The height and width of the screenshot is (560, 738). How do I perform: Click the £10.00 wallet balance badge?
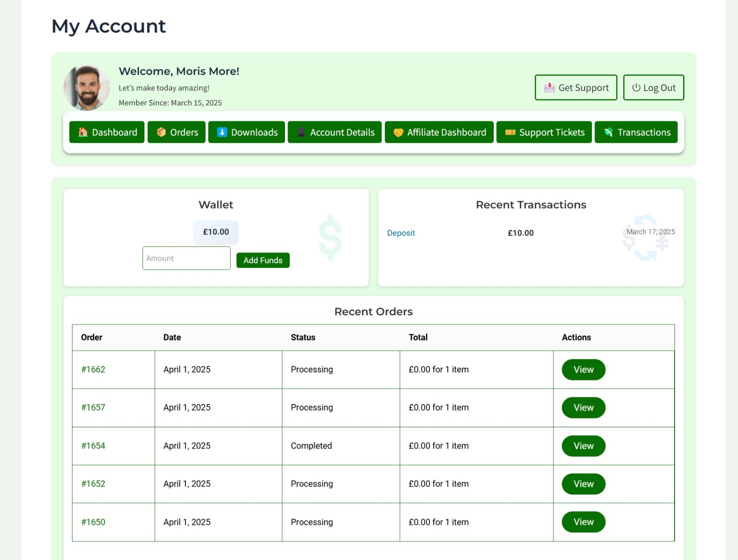[216, 232]
